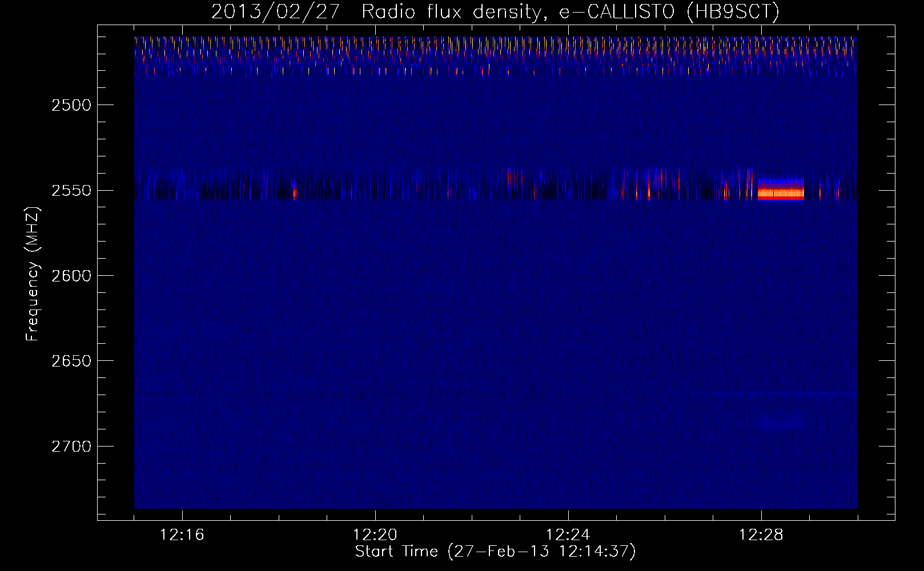
Task: Click the 12:16 time axis label
Action: click(182, 535)
